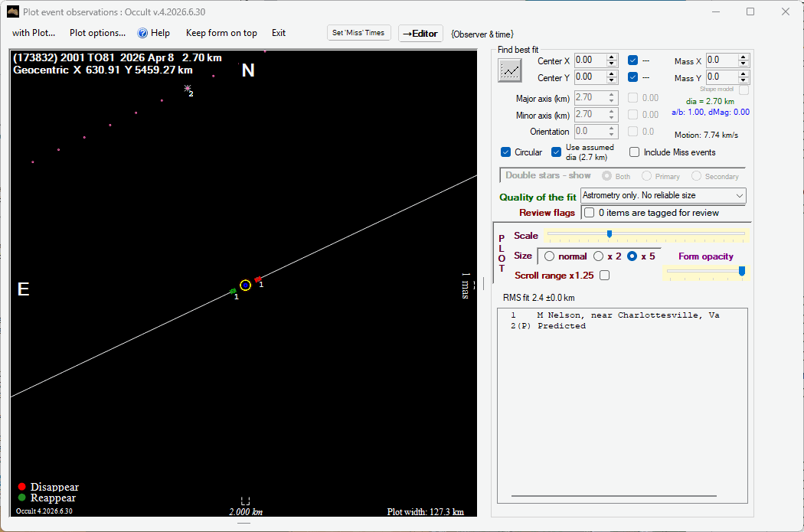Click the red disappear event marker
Image resolution: width=804 pixels, height=532 pixels.
258,279
